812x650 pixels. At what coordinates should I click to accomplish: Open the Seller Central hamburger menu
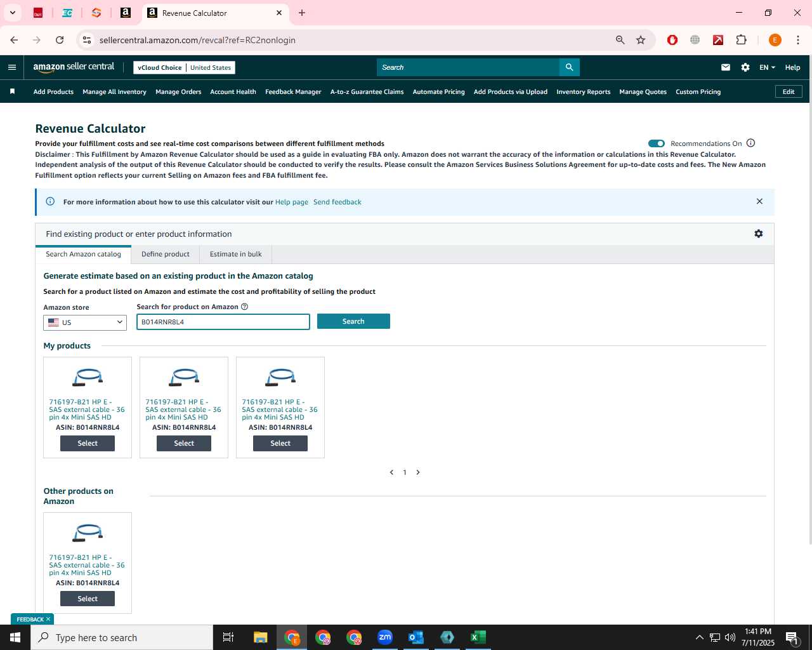point(12,67)
